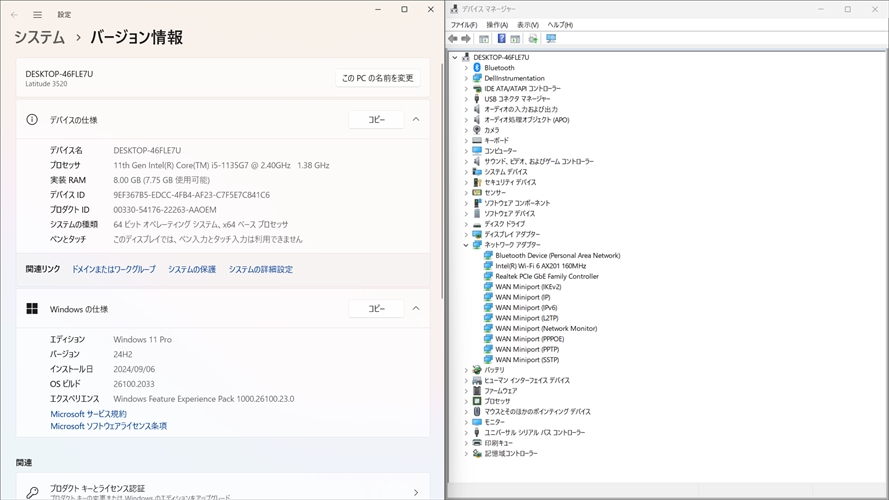Open the システムの詳細設定 link
The width and height of the screenshot is (889, 500).
(260, 269)
